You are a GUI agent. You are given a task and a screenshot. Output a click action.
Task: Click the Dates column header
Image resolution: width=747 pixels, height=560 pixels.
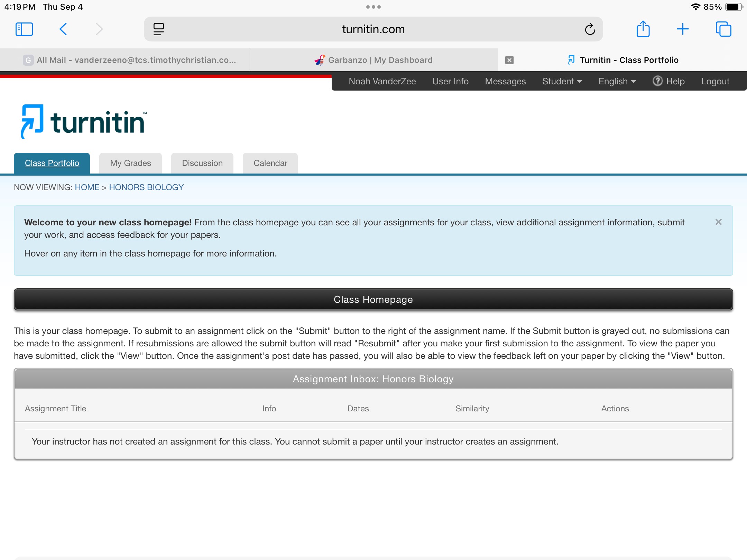[358, 409]
